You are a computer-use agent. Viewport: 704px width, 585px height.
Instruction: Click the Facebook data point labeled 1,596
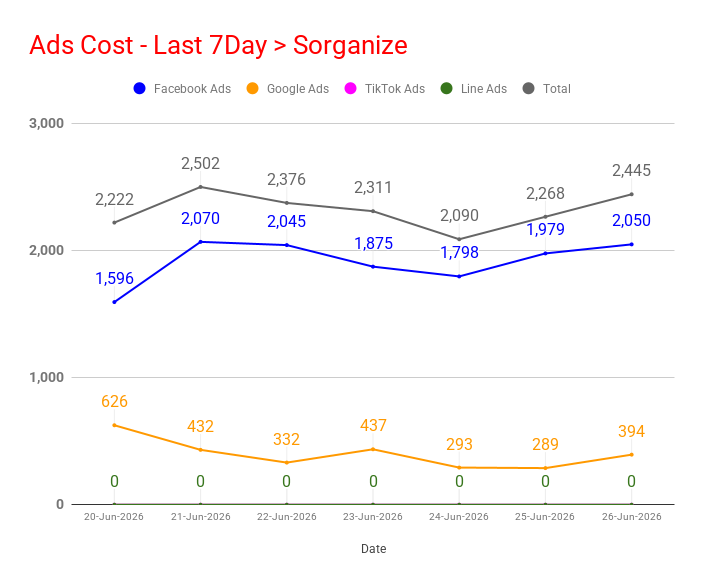tap(114, 302)
